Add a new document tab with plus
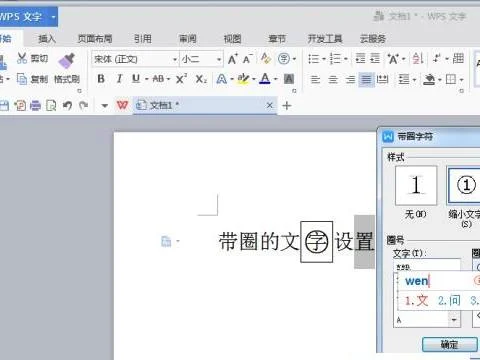Screen dimensions: 480x360 [287, 106]
